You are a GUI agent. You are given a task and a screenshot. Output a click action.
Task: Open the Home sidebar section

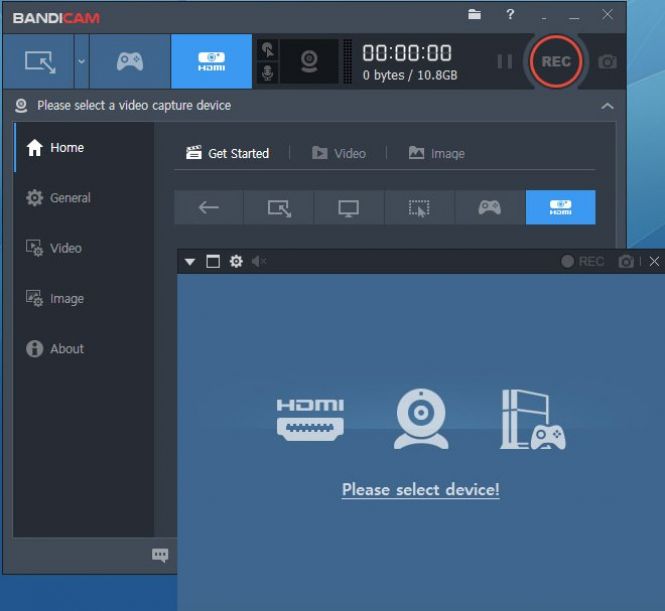coord(84,148)
